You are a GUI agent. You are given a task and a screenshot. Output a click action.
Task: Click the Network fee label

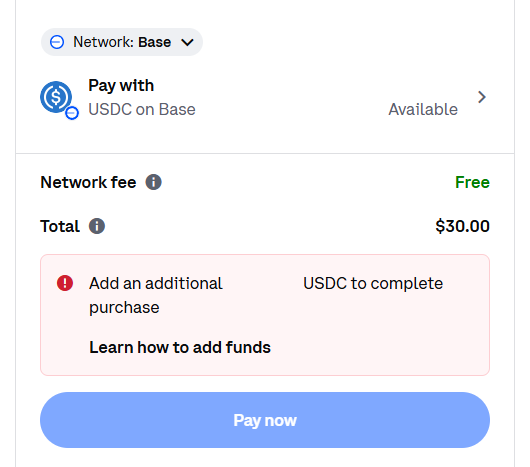(x=88, y=182)
